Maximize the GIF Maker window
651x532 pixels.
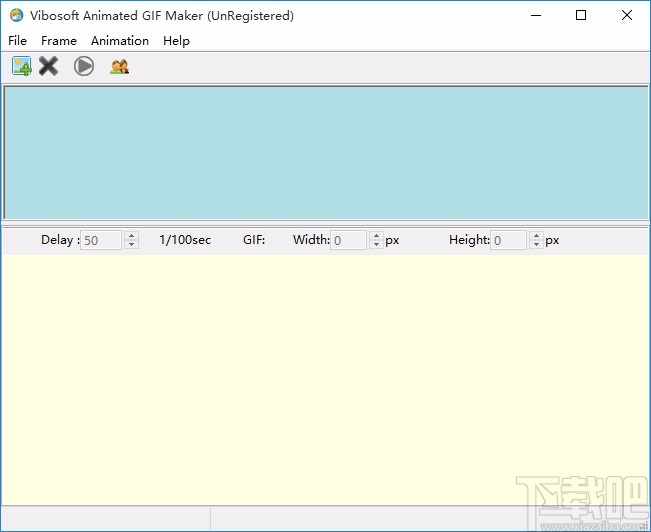pos(581,15)
